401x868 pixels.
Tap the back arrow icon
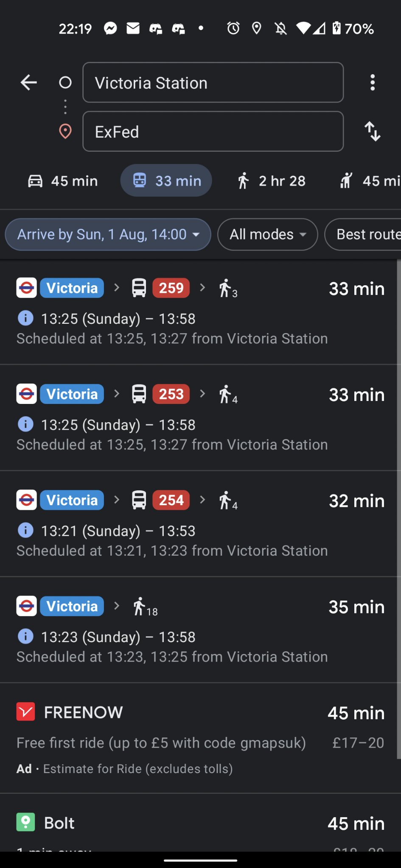pyautogui.click(x=29, y=82)
